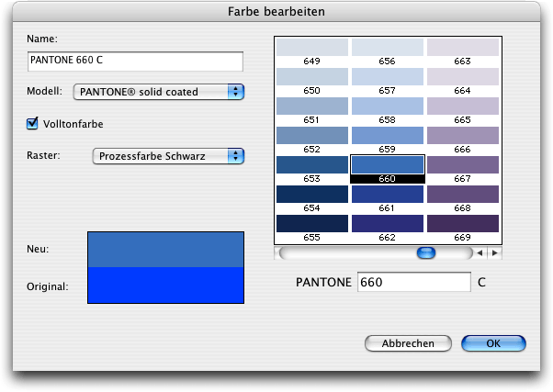Select PANTONE swatch 663
This screenshot has width=553, height=392.
pyautogui.click(x=463, y=47)
